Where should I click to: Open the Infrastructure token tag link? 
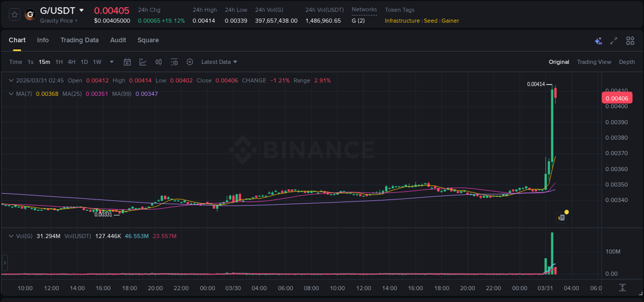(x=402, y=21)
